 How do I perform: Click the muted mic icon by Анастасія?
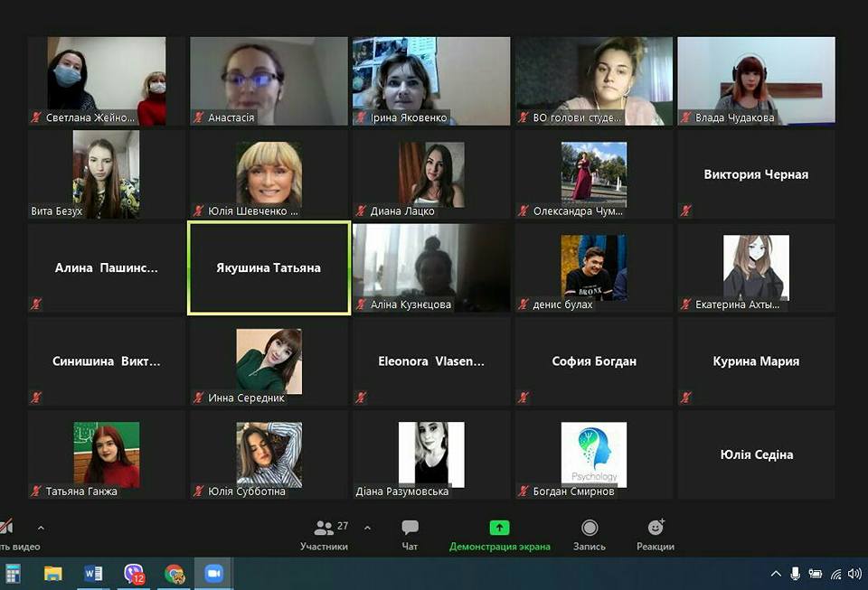(x=199, y=117)
